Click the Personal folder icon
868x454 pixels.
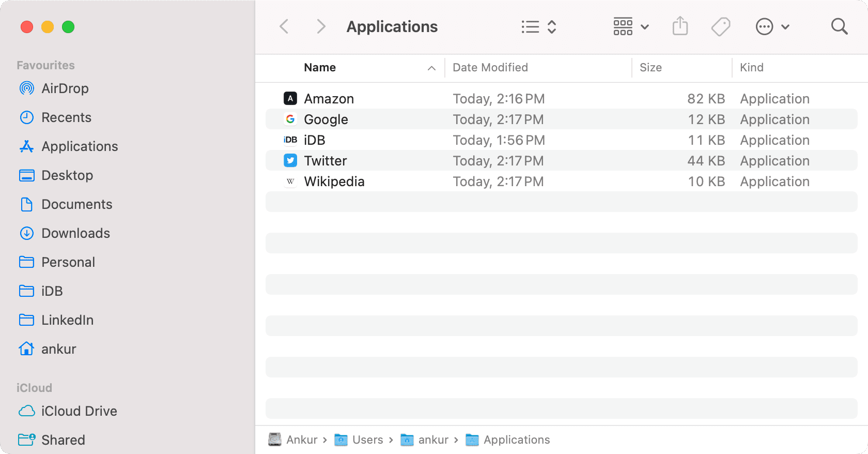27,262
